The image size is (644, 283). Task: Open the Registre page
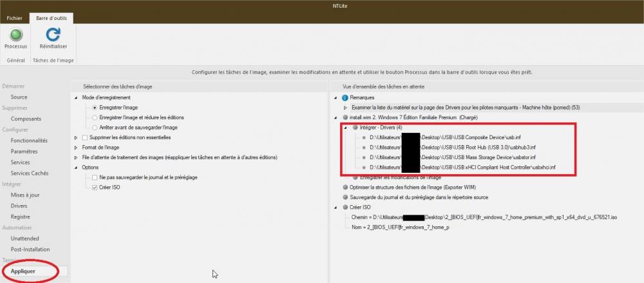coord(20,217)
